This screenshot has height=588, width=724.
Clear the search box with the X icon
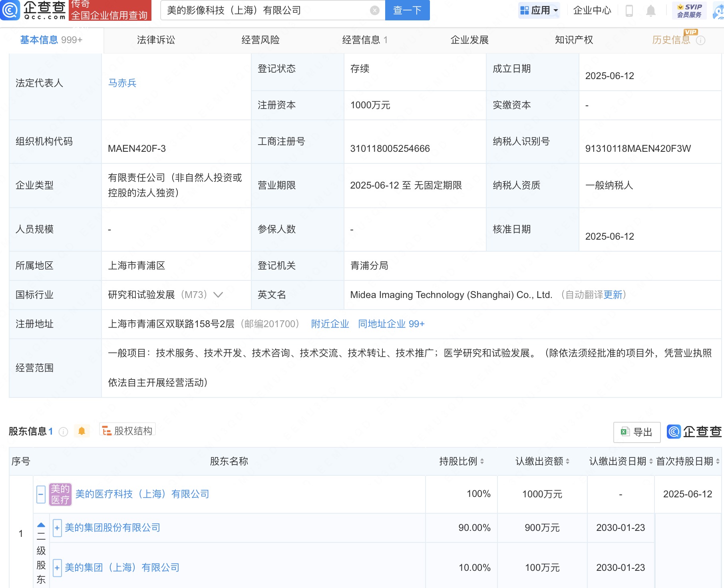click(x=374, y=10)
